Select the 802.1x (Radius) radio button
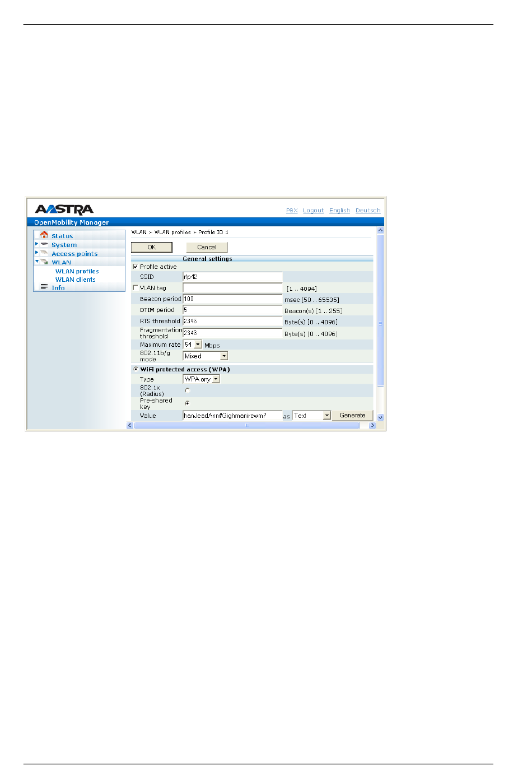532x777 pixels. click(187, 390)
